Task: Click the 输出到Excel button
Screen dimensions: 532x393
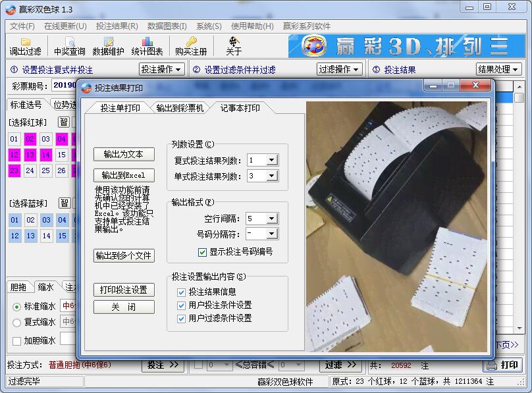Action: (123, 175)
